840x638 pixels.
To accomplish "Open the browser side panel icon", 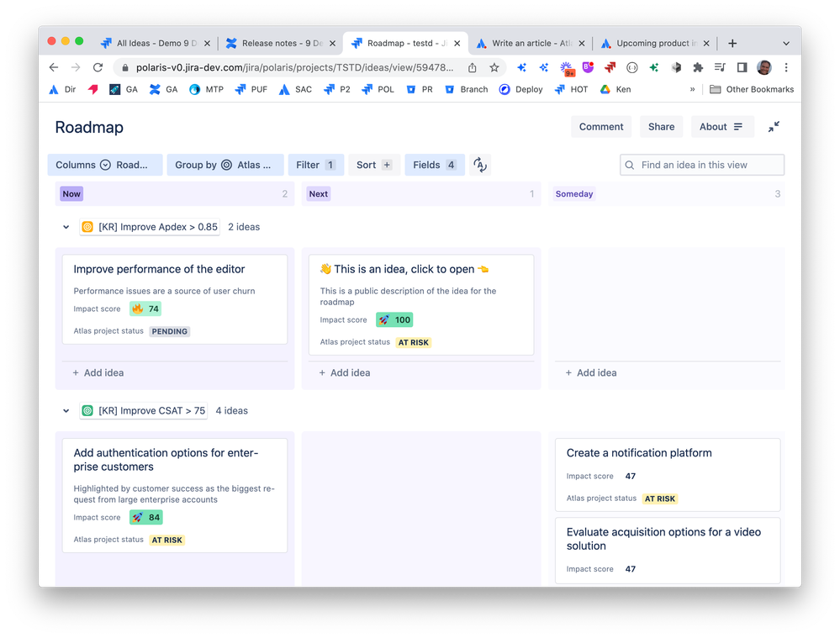I will point(742,67).
